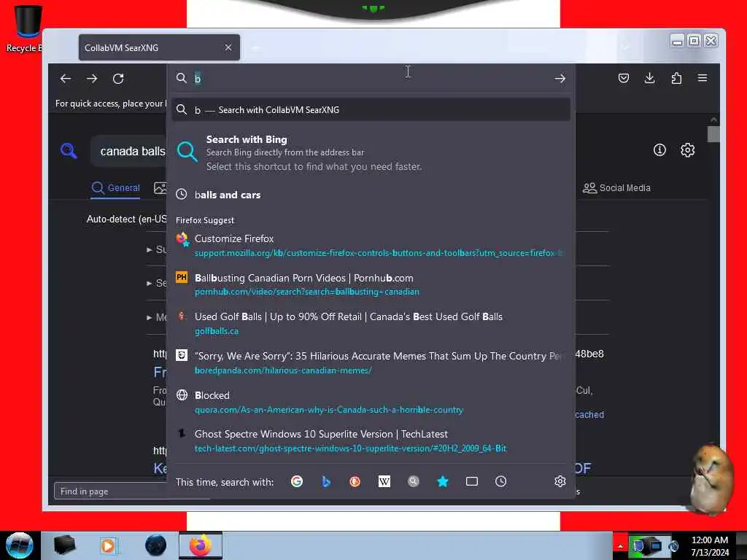Click the Find in page field
Viewport: 747px width, 560px height.
coord(133,491)
